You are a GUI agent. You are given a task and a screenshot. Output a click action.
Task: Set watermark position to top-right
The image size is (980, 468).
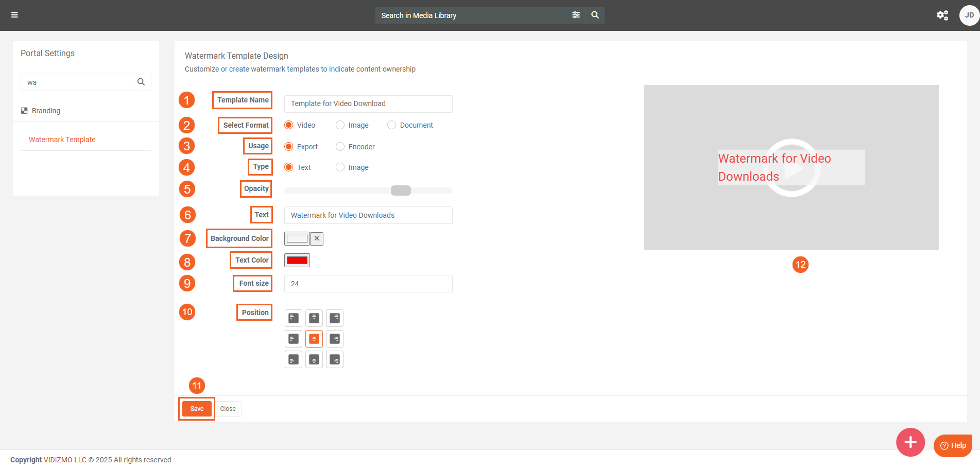[335, 318]
